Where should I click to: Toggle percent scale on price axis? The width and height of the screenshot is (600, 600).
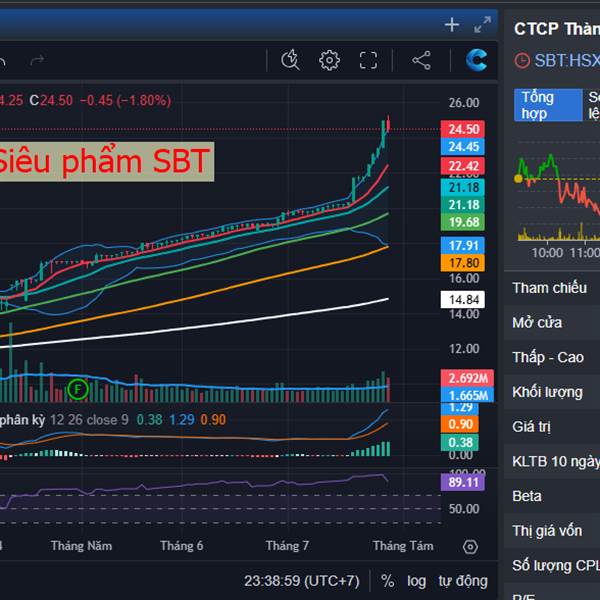point(388,581)
